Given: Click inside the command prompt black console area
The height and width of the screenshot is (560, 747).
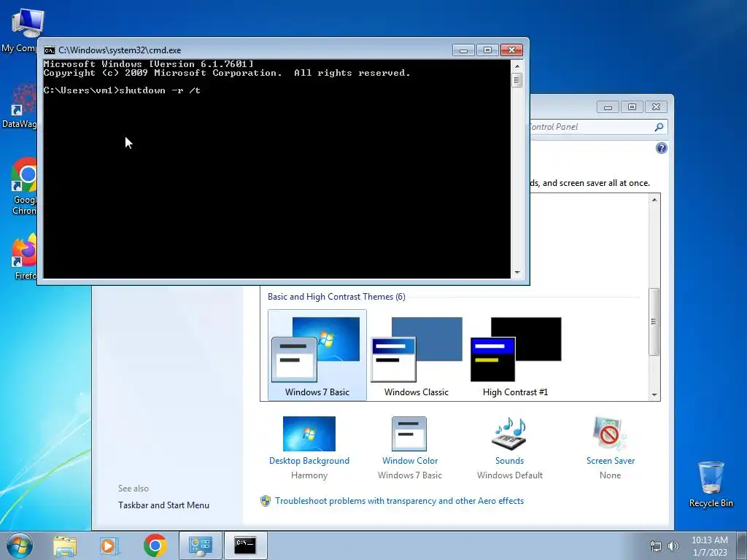Looking at the screenshot, I should pyautogui.click(x=276, y=169).
